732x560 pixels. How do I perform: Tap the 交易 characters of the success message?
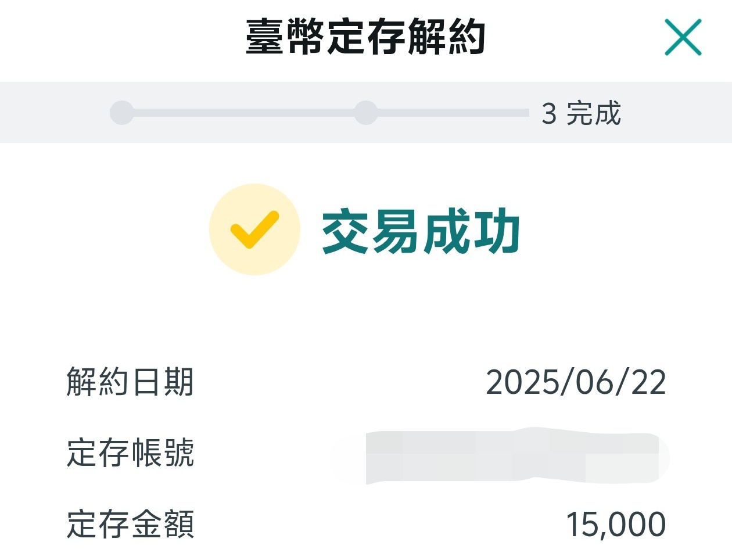[370, 232]
